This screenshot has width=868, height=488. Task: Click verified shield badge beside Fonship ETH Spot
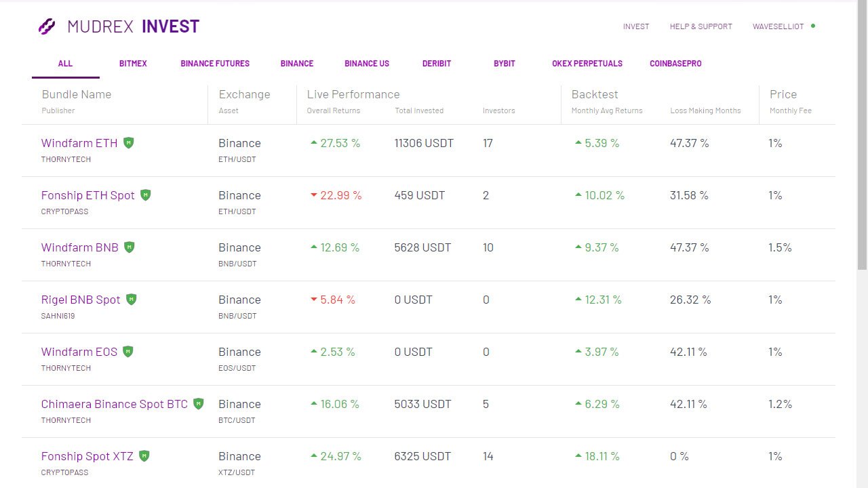(x=146, y=195)
